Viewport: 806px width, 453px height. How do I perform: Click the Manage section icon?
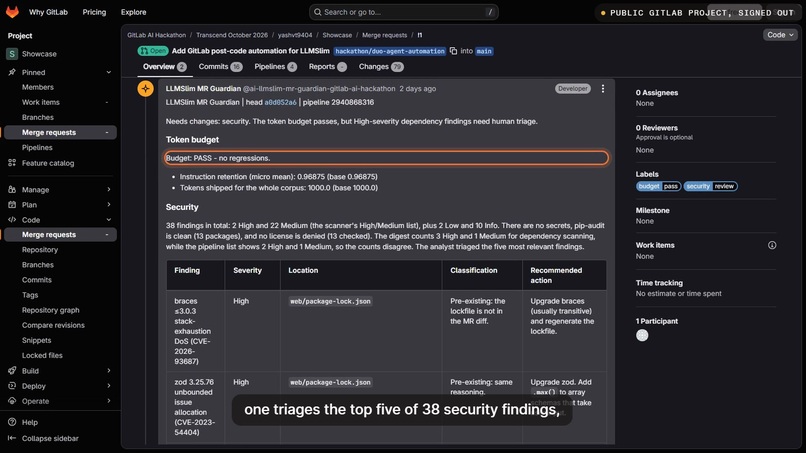click(12, 190)
